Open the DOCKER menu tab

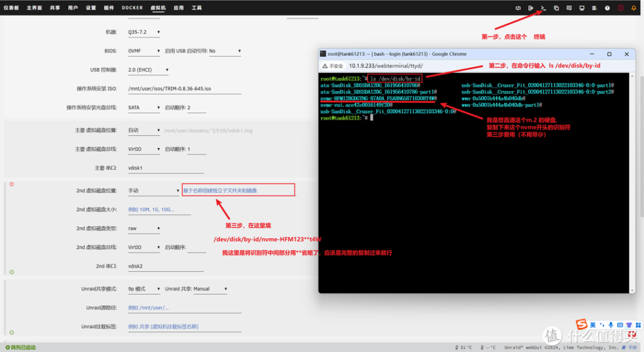pyautogui.click(x=132, y=8)
